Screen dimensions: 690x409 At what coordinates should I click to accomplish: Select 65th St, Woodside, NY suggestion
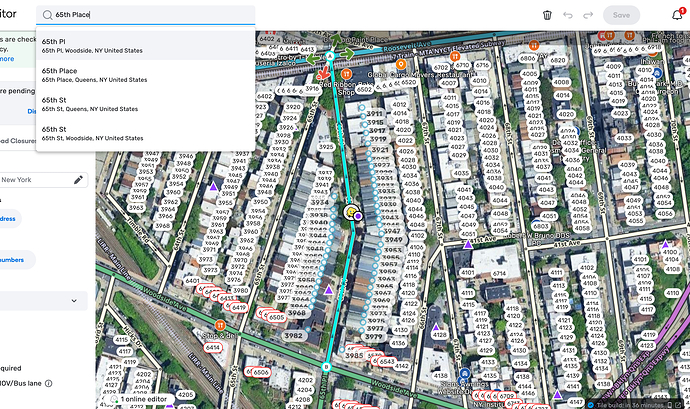click(x=146, y=133)
